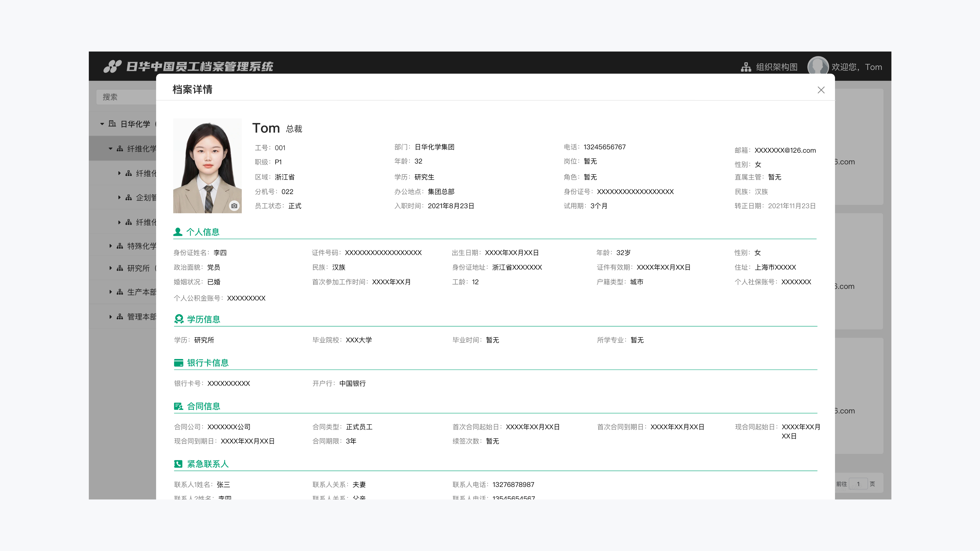Screen dimensions: 980x551
Task: Click the 紧急联系人 section heading
Action: point(208,464)
